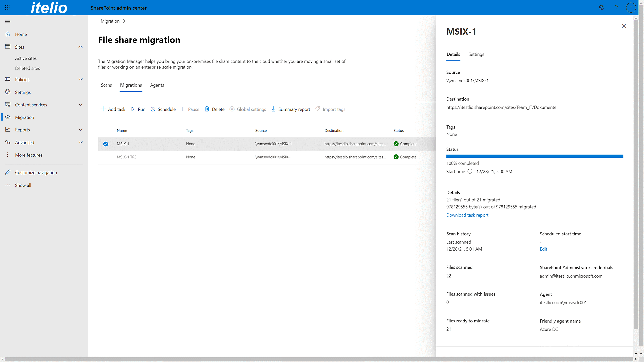Click Import tags in toolbar
Viewport: 644px width, 362px height.
[330, 109]
